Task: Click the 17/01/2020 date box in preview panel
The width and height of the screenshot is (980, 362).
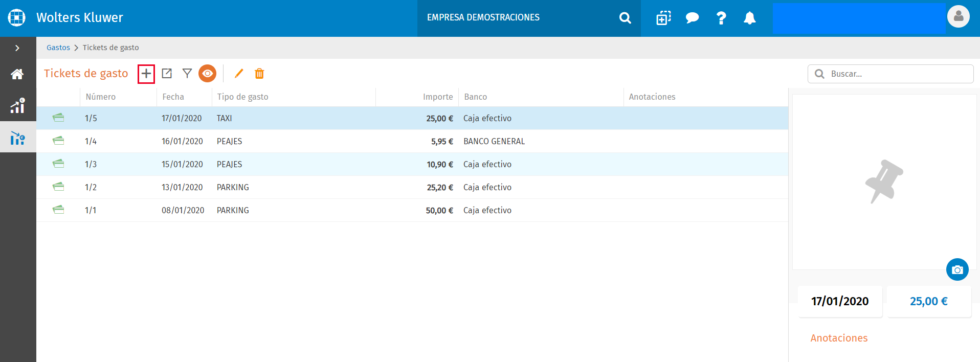Action: pos(840,302)
